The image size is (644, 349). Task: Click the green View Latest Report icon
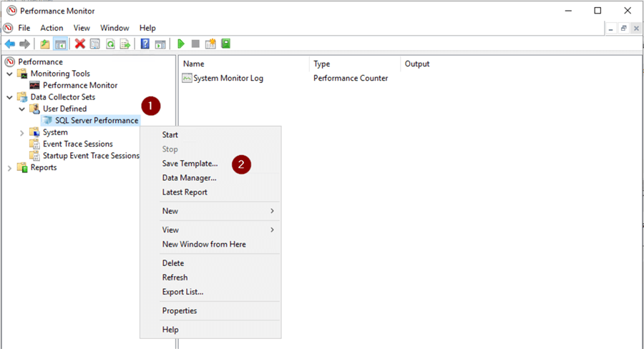[226, 44]
